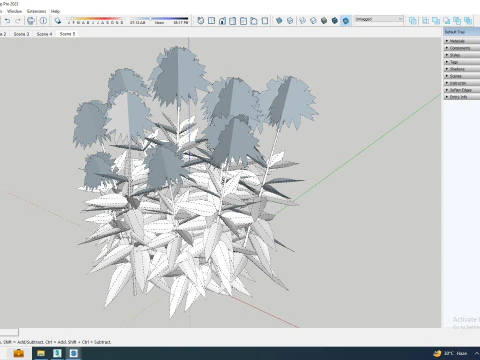Select the Front view house icon
Screen dimensions: 480x360
click(222, 21)
